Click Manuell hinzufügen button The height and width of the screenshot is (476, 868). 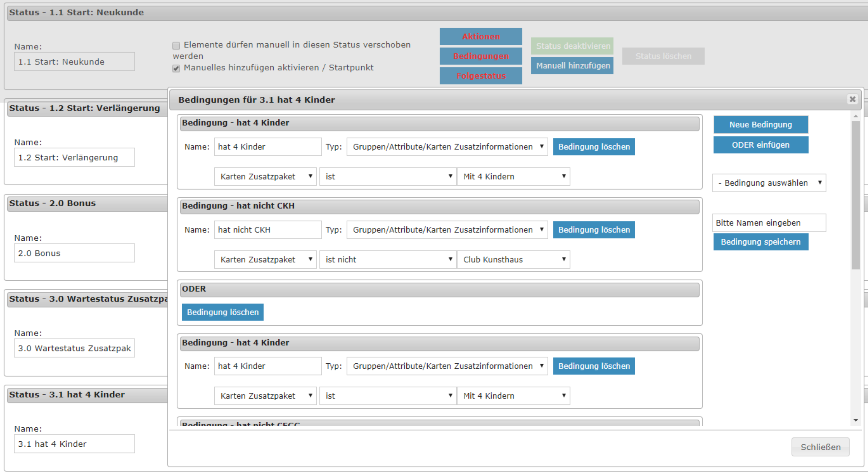pos(572,65)
